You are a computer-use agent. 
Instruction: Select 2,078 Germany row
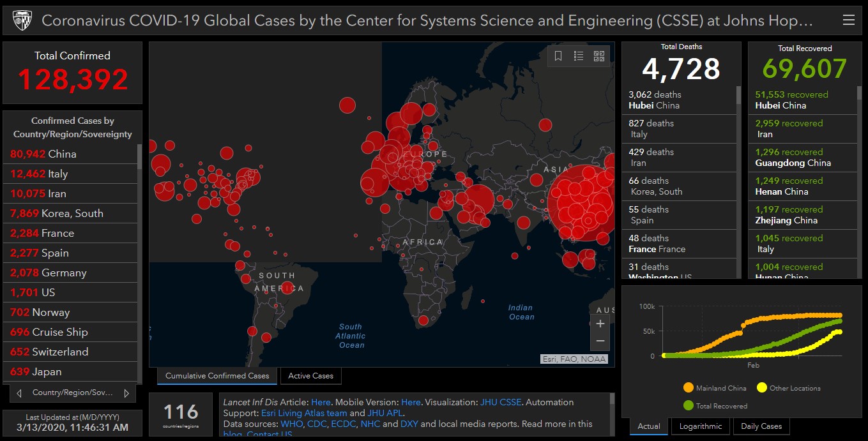click(70, 273)
